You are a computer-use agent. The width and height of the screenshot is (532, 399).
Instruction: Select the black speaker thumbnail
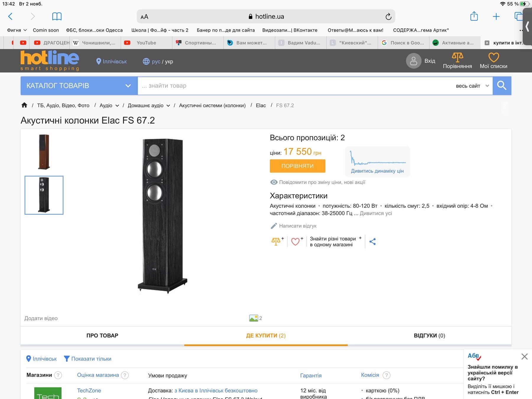[x=44, y=195]
